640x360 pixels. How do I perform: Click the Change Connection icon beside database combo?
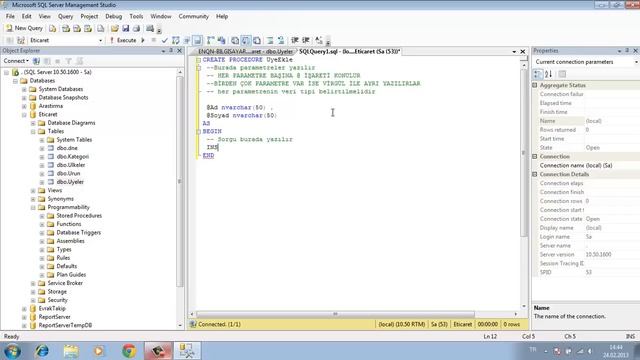click(21, 40)
